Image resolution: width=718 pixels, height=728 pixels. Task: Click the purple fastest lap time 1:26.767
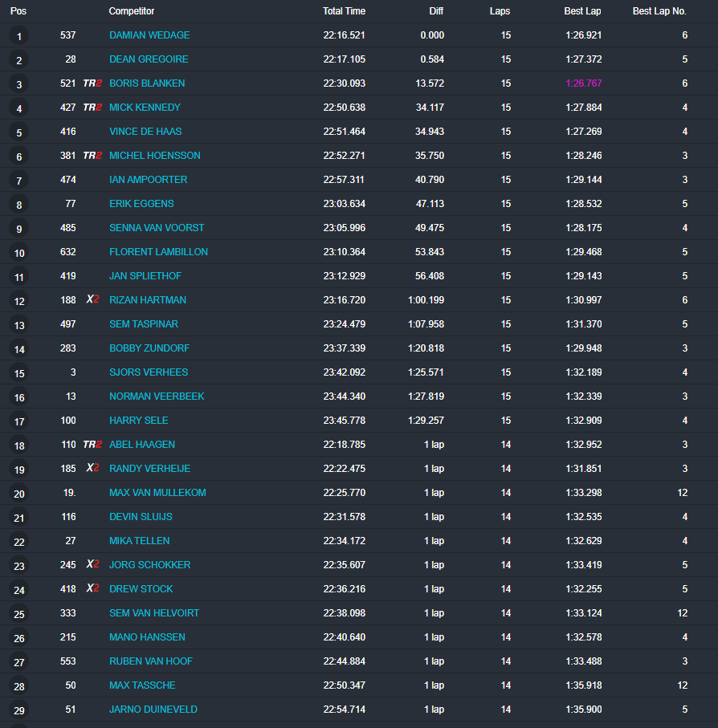(x=583, y=83)
